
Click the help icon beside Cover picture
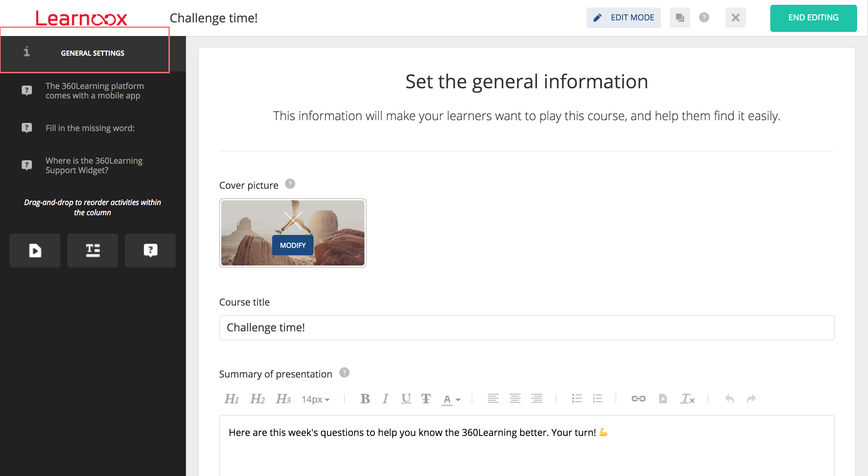click(x=290, y=184)
